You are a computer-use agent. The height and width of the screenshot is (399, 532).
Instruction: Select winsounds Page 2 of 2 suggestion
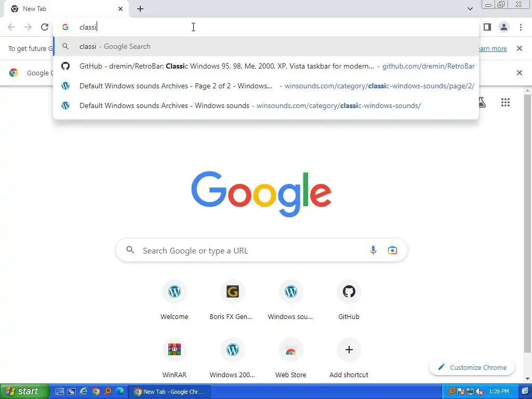coord(266,86)
